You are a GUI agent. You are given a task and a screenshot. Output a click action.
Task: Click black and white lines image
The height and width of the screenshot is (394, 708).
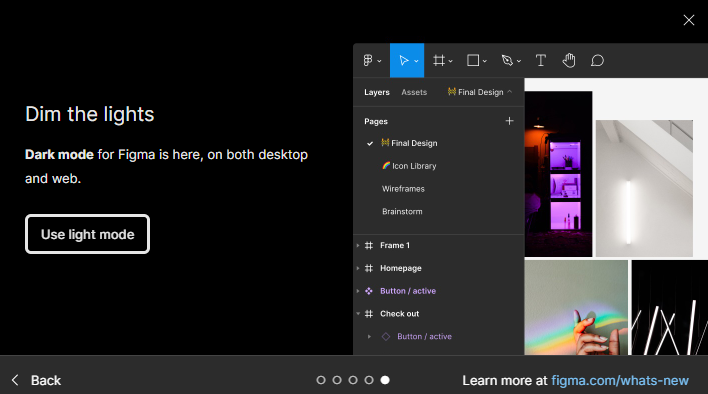[670, 307]
